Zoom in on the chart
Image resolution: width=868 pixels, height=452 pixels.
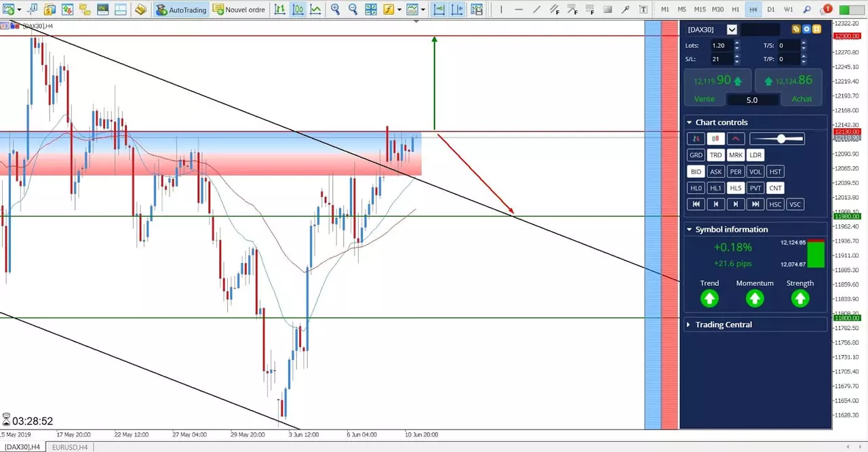point(336,9)
